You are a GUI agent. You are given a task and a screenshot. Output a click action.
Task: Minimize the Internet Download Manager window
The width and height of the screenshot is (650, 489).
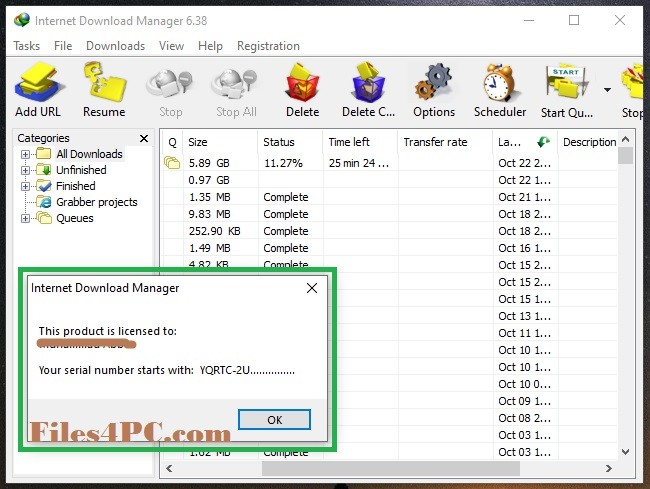click(x=529, y=20)
